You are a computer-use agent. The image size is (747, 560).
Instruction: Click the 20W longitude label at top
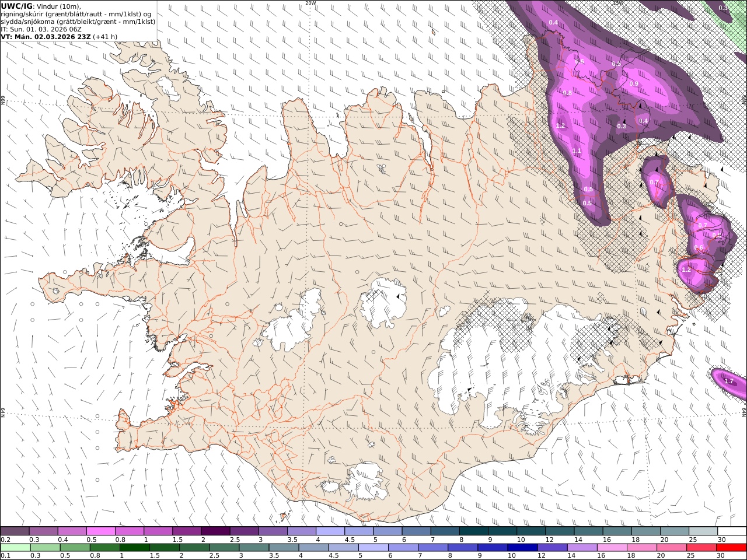[310, 3]
